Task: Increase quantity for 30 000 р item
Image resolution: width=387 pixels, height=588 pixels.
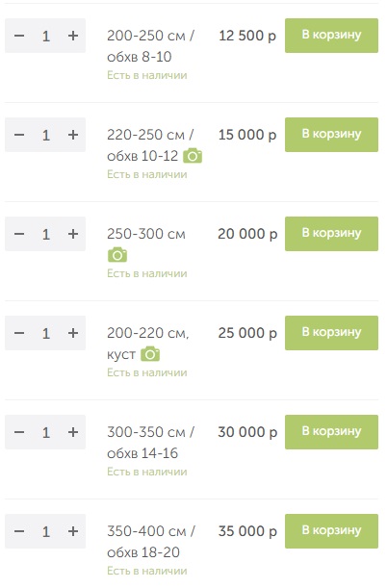Action: coord(73,432)
